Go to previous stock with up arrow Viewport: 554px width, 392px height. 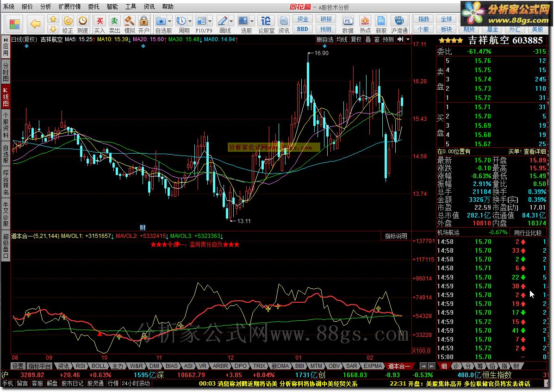[53, 19]
